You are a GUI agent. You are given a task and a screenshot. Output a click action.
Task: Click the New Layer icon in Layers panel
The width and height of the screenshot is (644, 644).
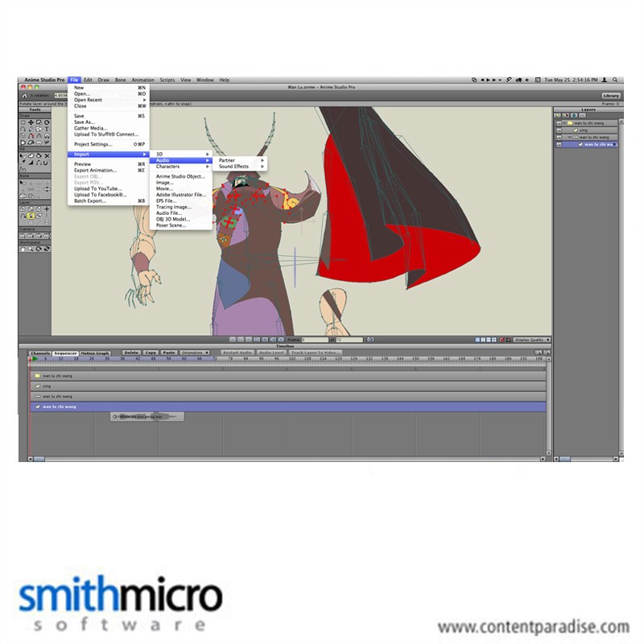point(558,115)
